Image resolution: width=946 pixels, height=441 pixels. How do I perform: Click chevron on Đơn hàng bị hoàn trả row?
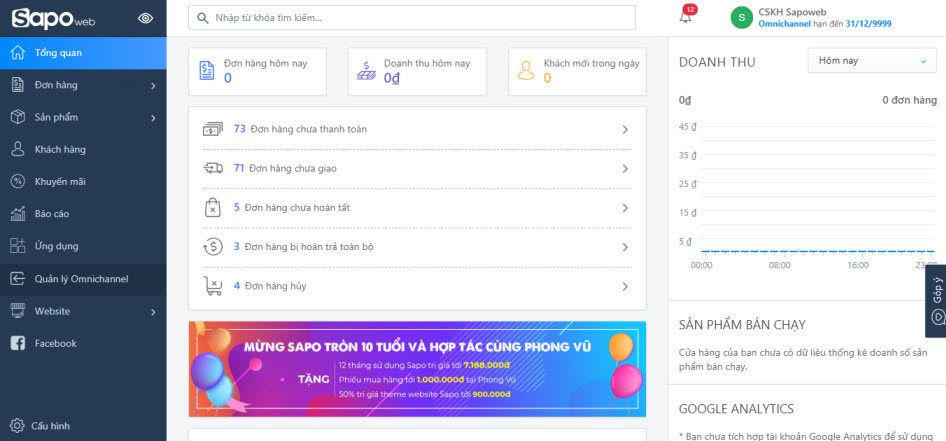(x=625, y=247)
